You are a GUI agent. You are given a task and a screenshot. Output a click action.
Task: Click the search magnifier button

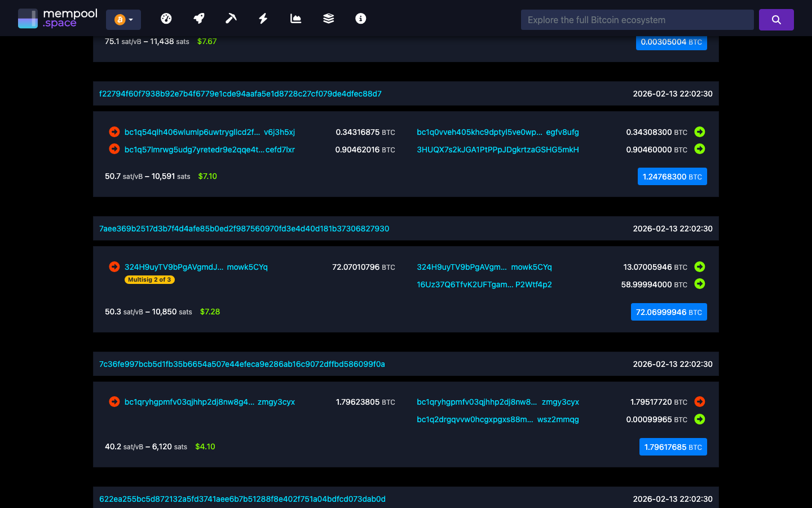point(776,19)
